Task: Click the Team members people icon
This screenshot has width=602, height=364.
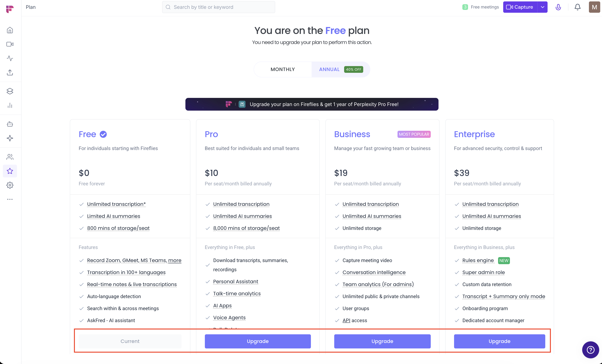Action: (10, 157)
